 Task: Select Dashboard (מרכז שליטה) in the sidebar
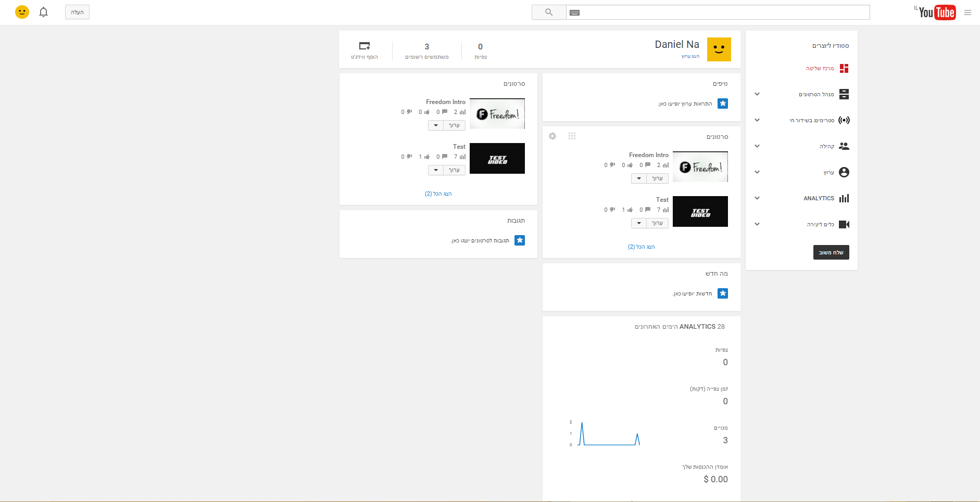(820, 68)
